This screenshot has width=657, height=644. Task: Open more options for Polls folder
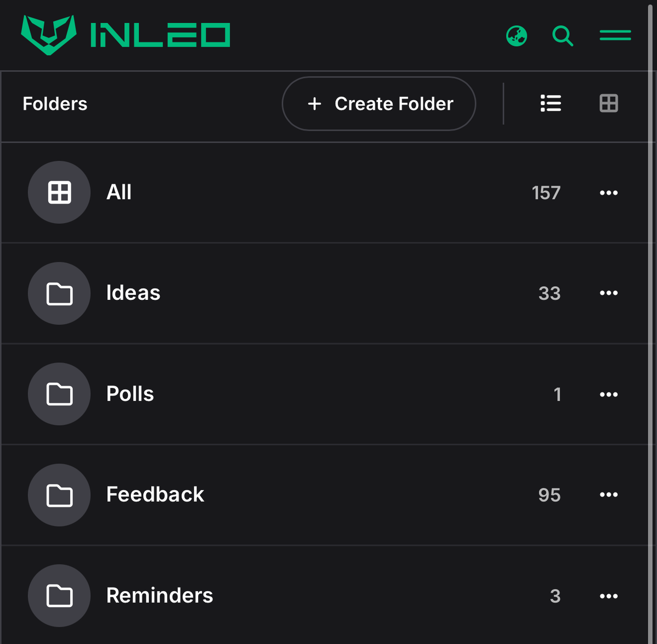click(x=609, y=394)
